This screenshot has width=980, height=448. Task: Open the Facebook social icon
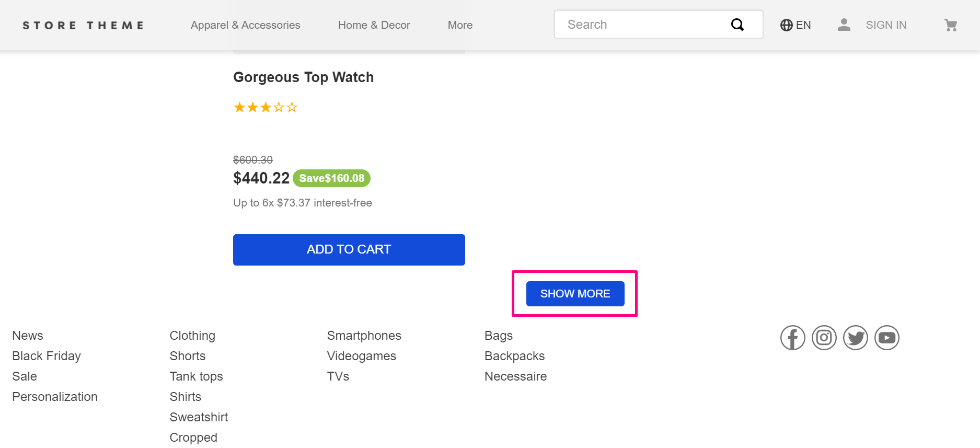click(792, 338)
